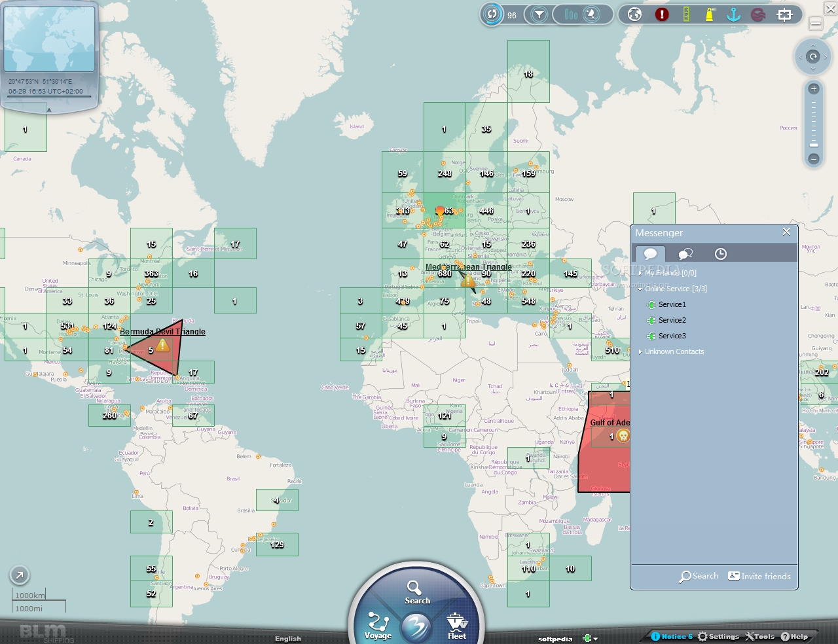Click the arrow icon above scale bar

click(20, 575)
